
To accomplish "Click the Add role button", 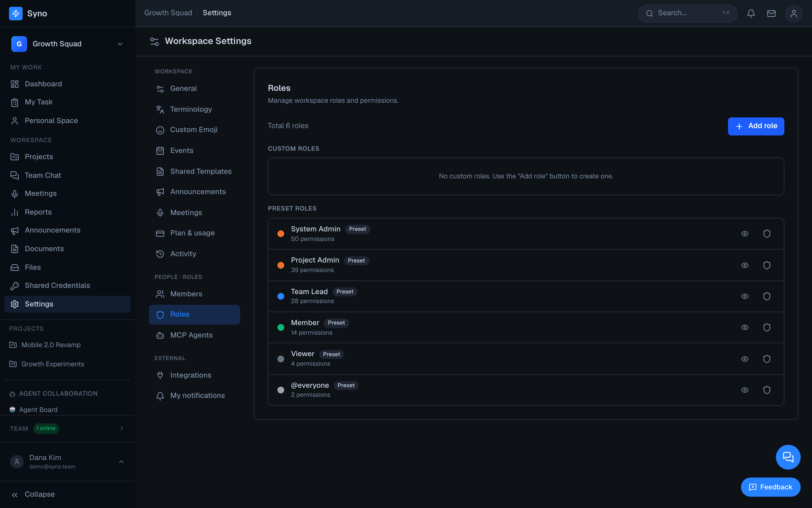I will point(756,126).
